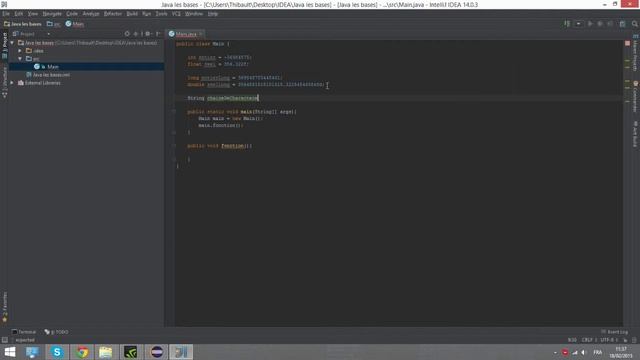Collapse the Java les bases project root

click(12, 43)
